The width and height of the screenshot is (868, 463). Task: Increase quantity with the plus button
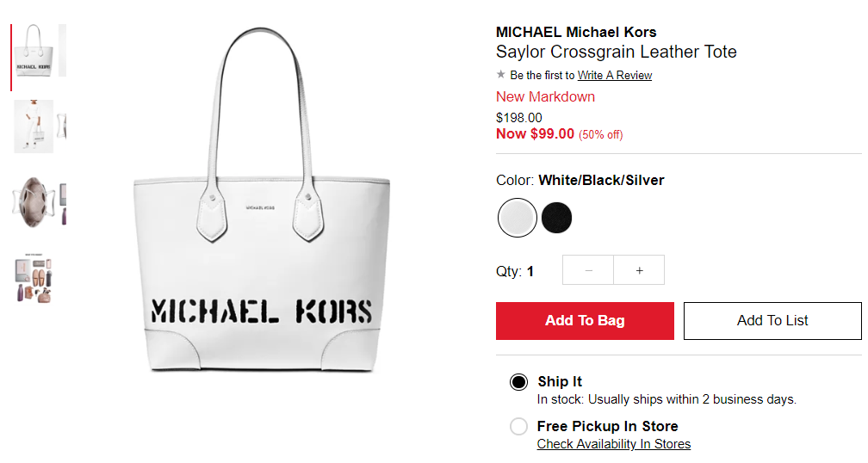click(639, 270)
